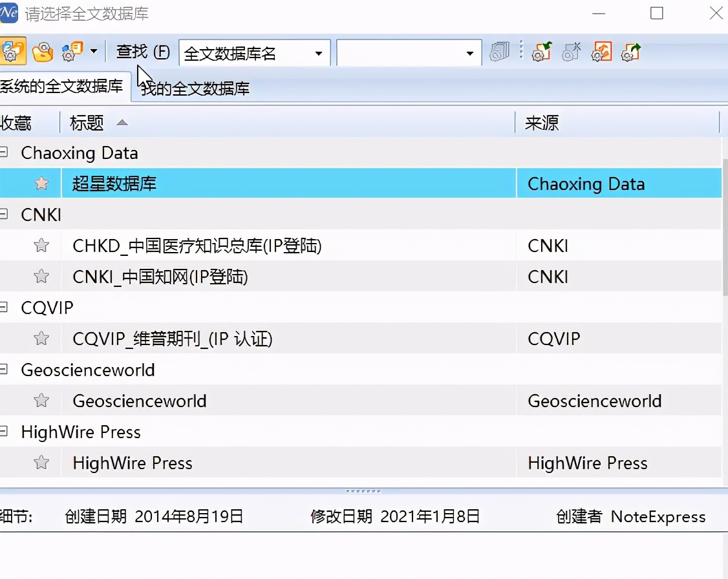Toggle favorite star for CNKI_中国知网

41,276
